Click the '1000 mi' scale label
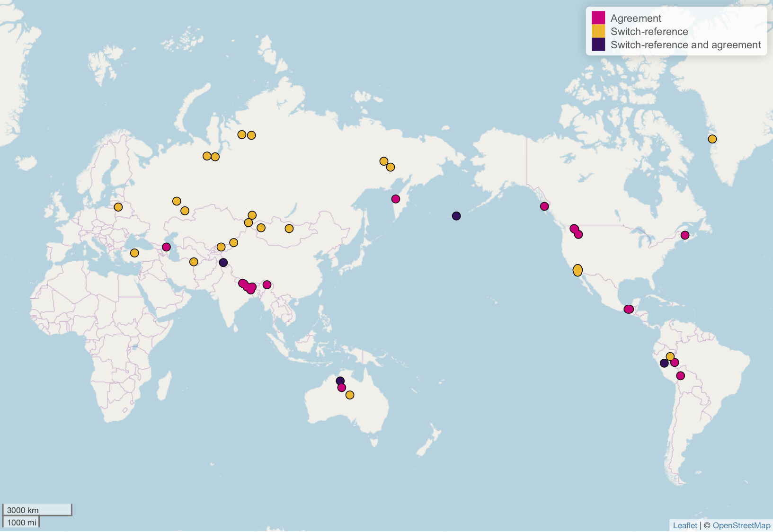Viewport: 773px width, 532px height. 21,523
